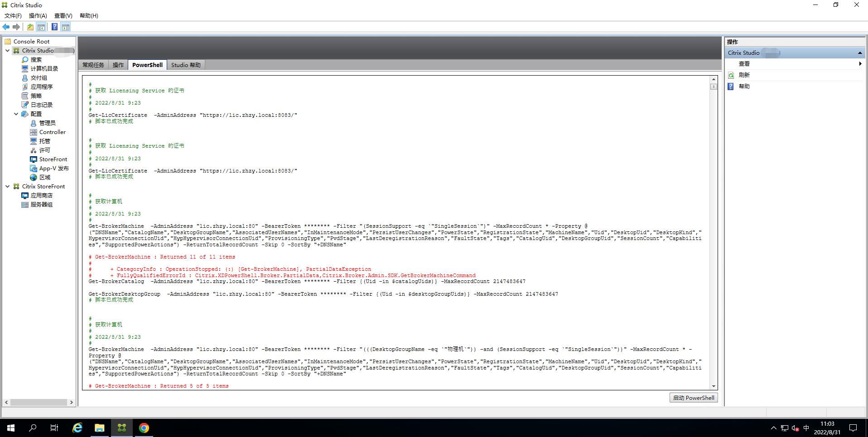Open the 帮助(H) menu

coord(89,15)
